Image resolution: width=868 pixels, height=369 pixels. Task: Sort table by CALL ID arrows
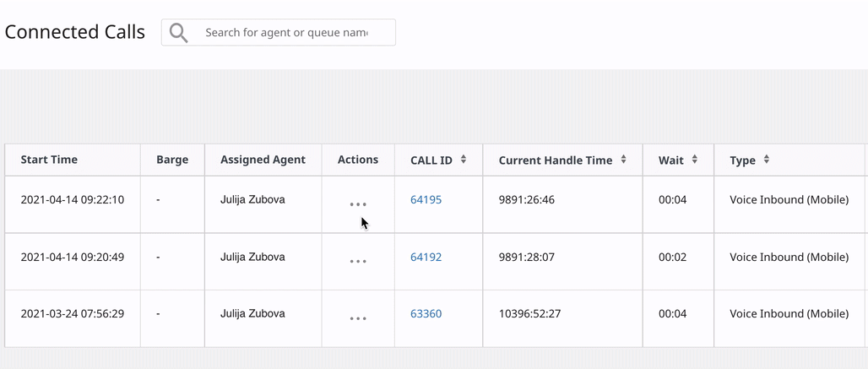[x=464, y=160]
